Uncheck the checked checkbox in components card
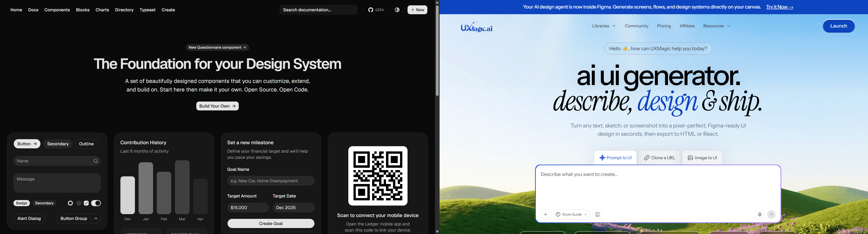Image resolution: width=868 pixels, height=234 pixels. (86, 203)
